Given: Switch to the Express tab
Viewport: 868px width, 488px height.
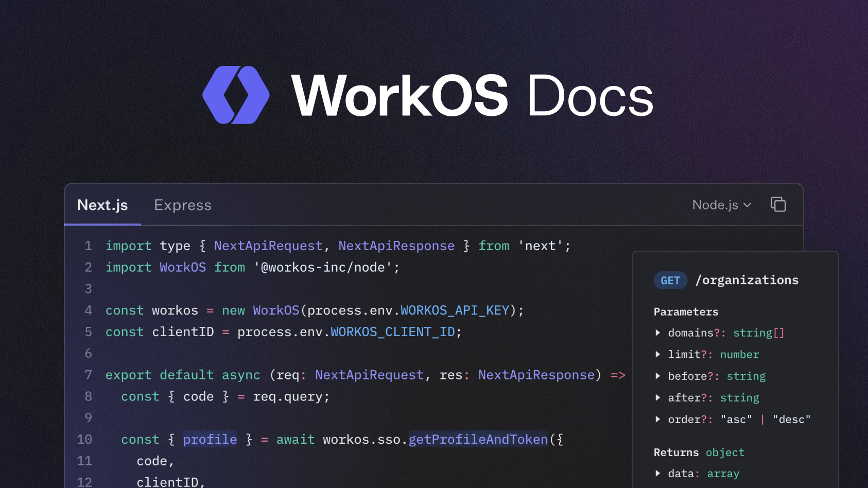Looking at the screenshot, I should (182, 205).
